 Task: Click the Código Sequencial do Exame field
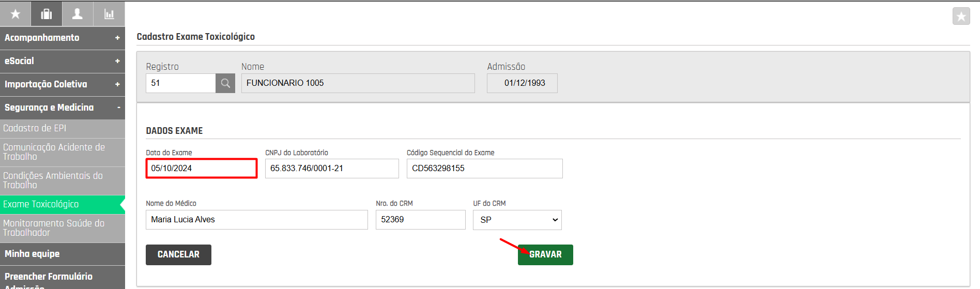pyautogui.click(x=484, y=169)
